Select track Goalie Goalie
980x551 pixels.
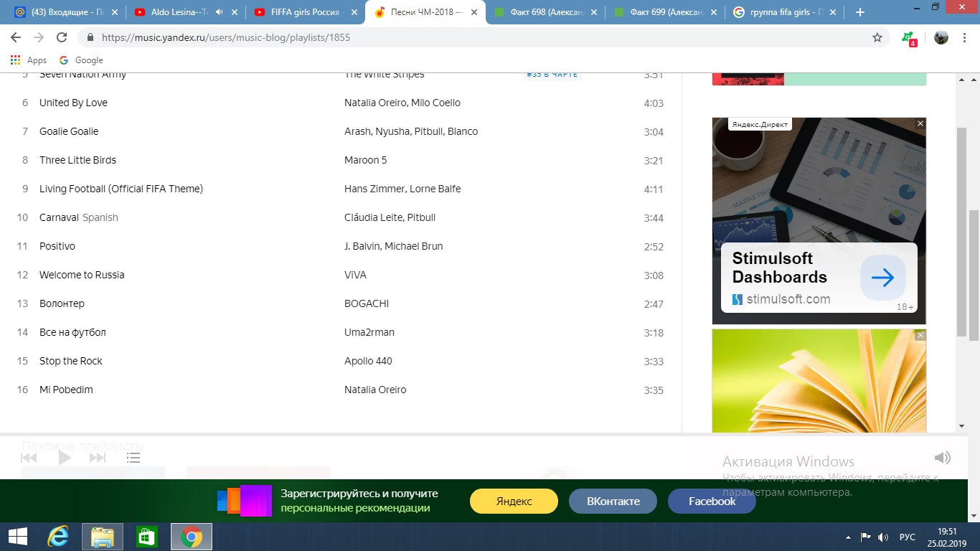point(69,131)
